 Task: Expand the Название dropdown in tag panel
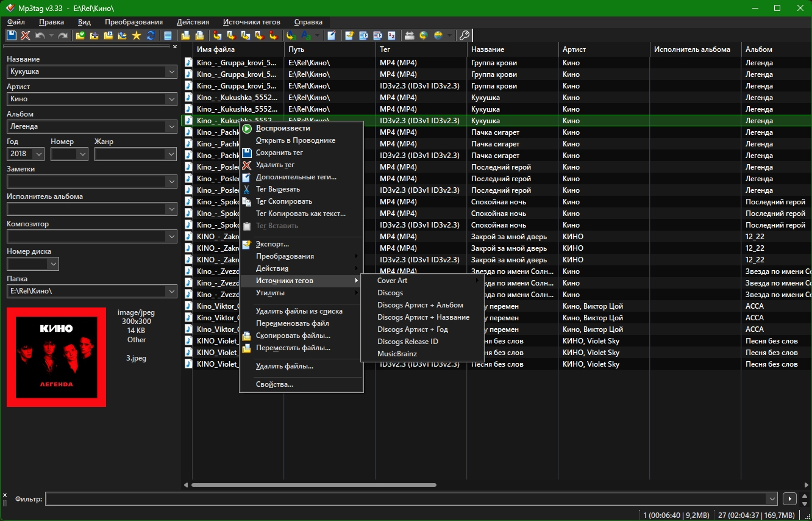pos(171,71)
